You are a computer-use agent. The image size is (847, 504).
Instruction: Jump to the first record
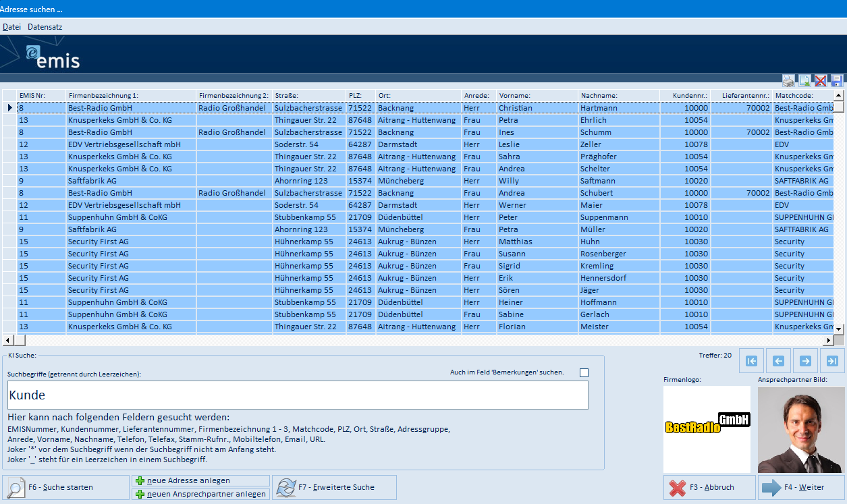click(x=751, y=361)
